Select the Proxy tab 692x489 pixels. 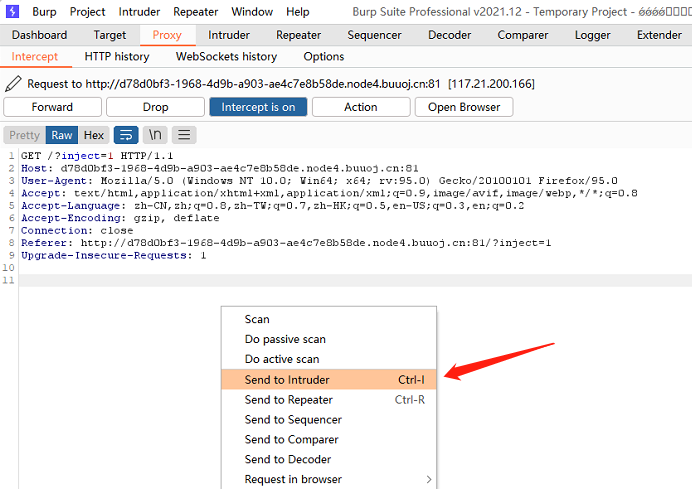167,35
